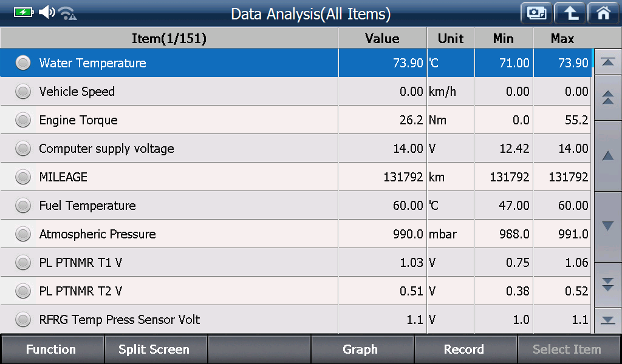The width and height of the screenshot is (622, 364).
Task: Tap the screenshot capture icon
Action: tap(536, 13)
